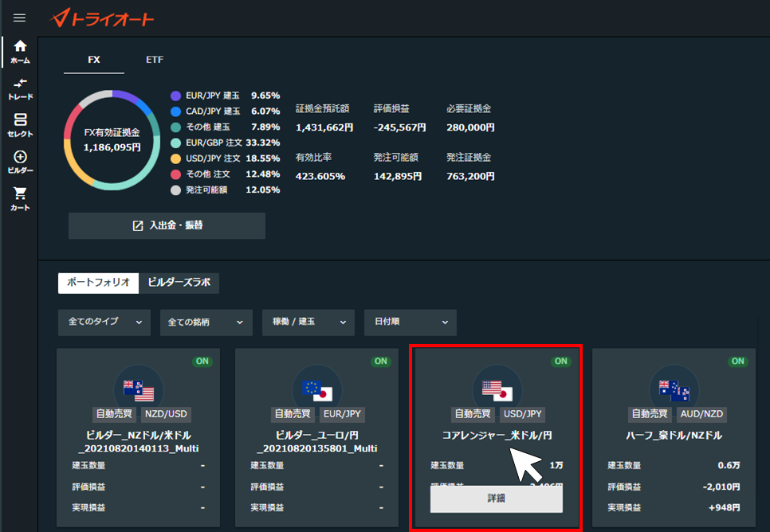Image resolution: width=770 pixels, height=532 pixels.
Task: Click the USD/JPY 注文 yellow legend dot
Action: pyautogui.click(x=175, y=158)
